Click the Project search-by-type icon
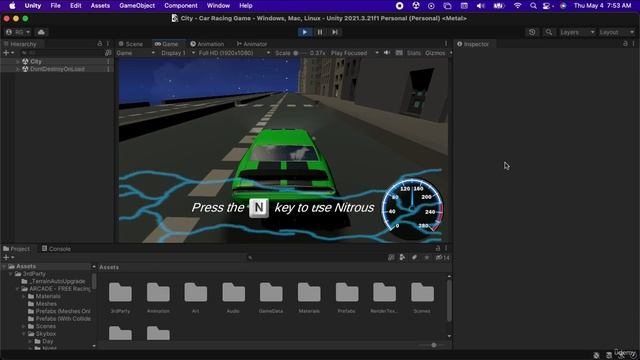 tap(391, 258)
